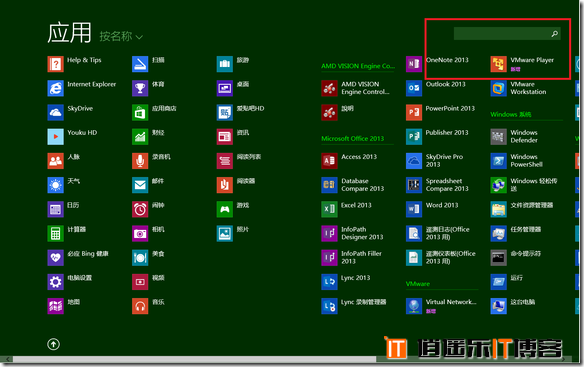Click the up arrow to return to Start
584x367 pixels.
[x=53, y=344]
